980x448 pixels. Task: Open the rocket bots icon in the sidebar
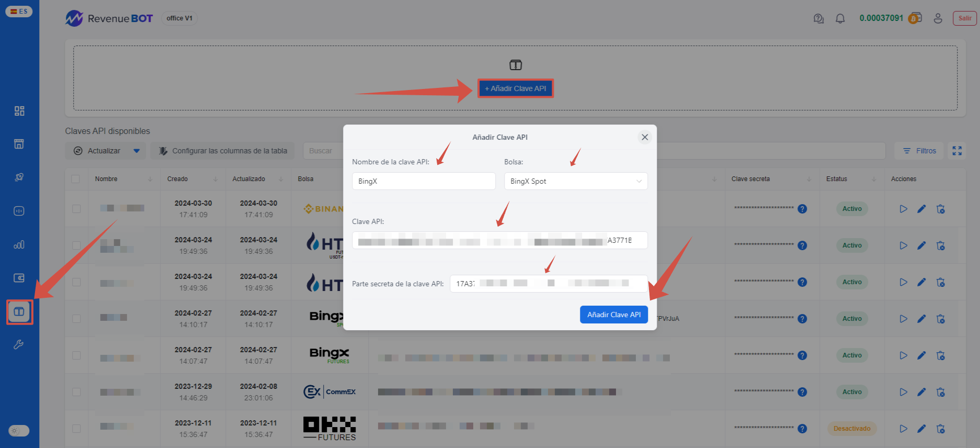(x=19, y=177)
